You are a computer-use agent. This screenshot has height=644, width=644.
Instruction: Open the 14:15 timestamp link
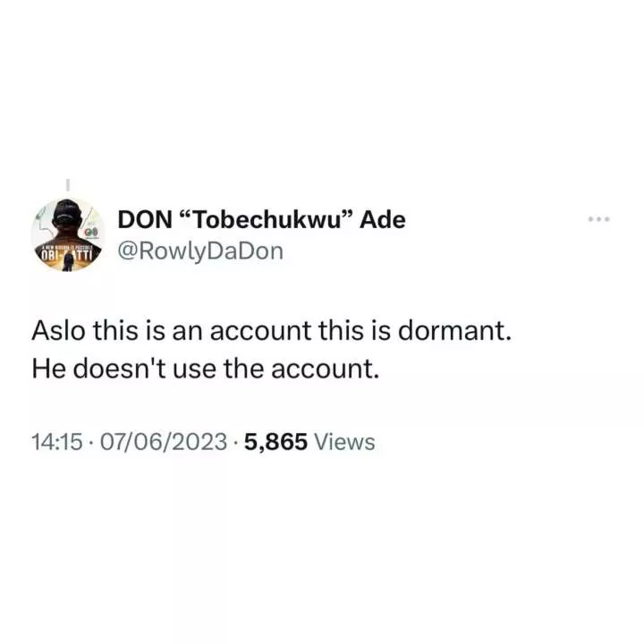pos(57,442)
